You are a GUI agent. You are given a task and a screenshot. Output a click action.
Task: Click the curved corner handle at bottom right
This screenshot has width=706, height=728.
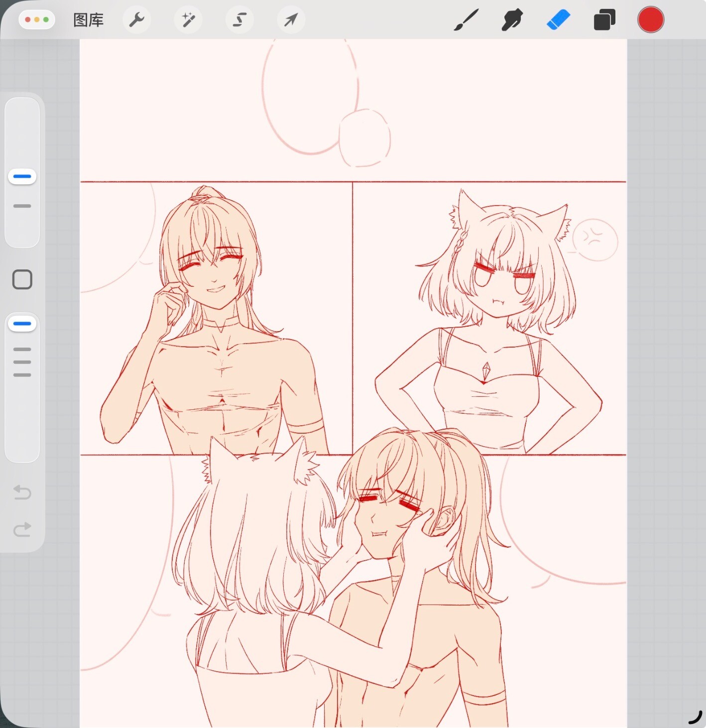click(x=695, y=718)
